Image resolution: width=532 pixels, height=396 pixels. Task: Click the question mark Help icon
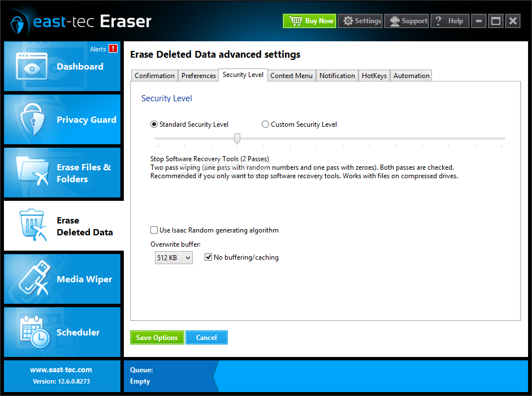[x=438, y=21]
